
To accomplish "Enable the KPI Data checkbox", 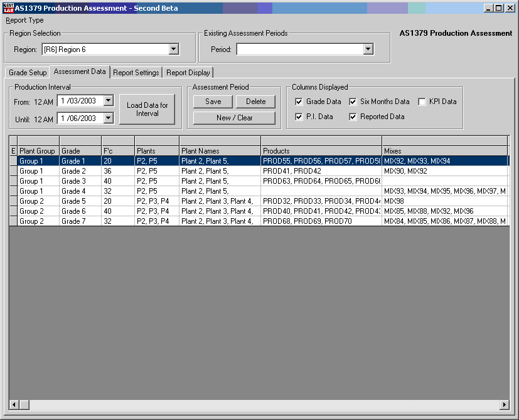I will coord(422,102).
